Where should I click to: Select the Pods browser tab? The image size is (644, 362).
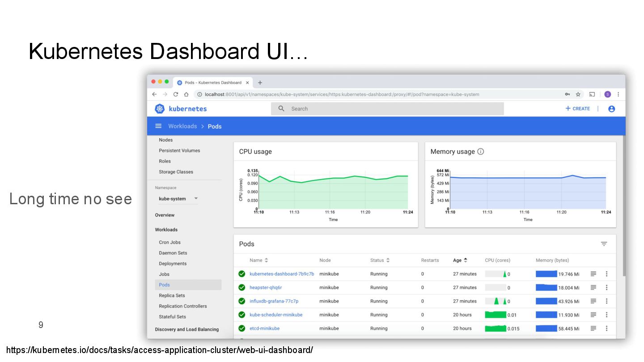click(x=212, y=83)
